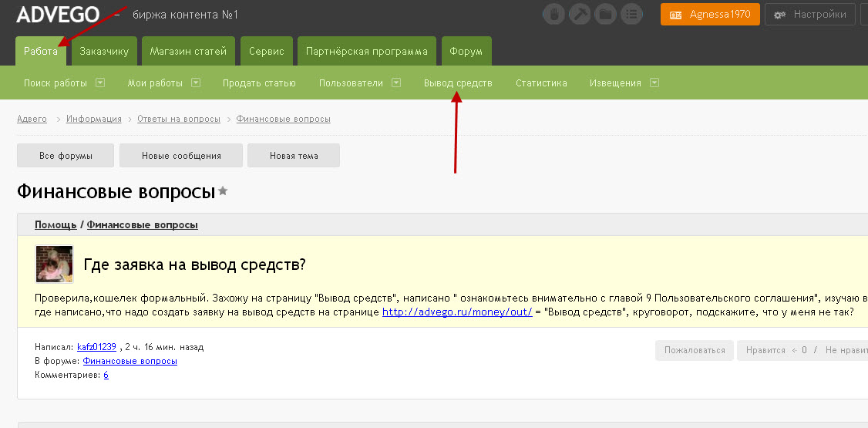Open the folder icon in the header
Viewport: 868px width, 428px height.
606,14
